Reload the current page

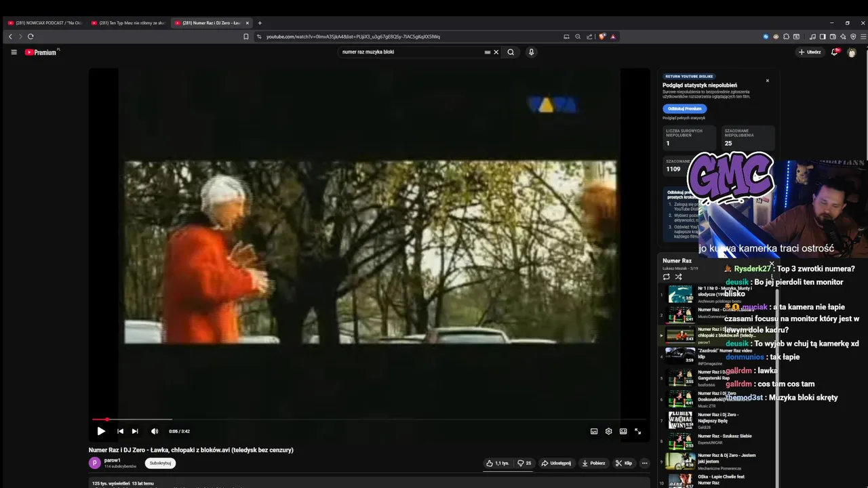pos(31,37)
